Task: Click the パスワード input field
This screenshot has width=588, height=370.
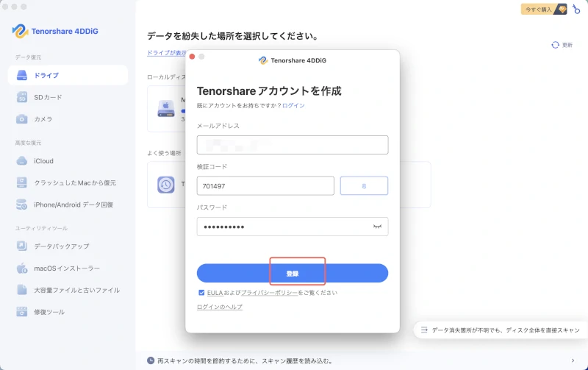Action: [293, 227]
